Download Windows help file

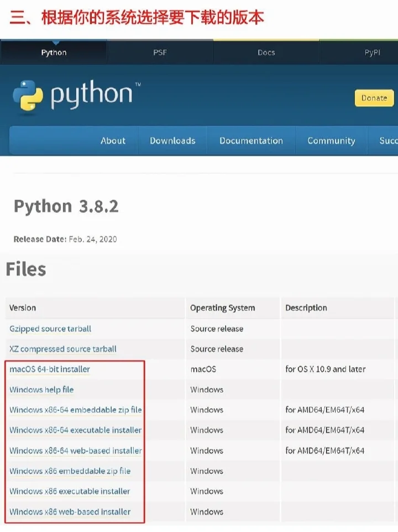point(41,389)
